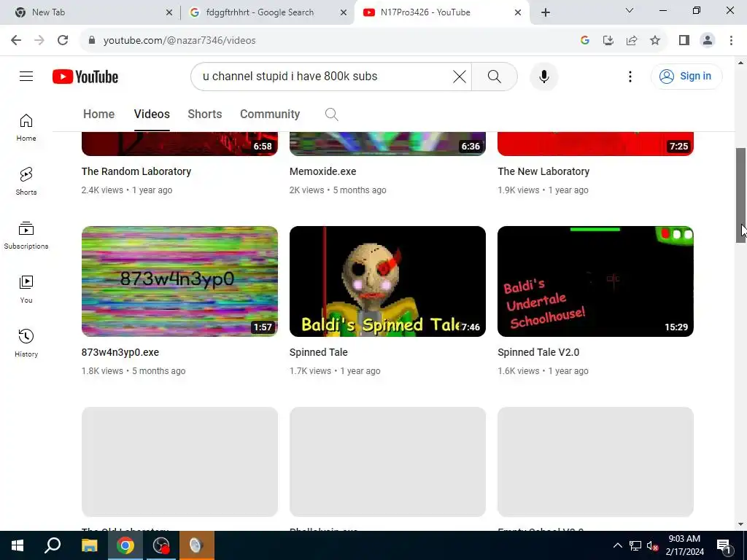Open the Spinned Tale video title
The height and width of the screenshot is (560, 747).
coord(318,352)
